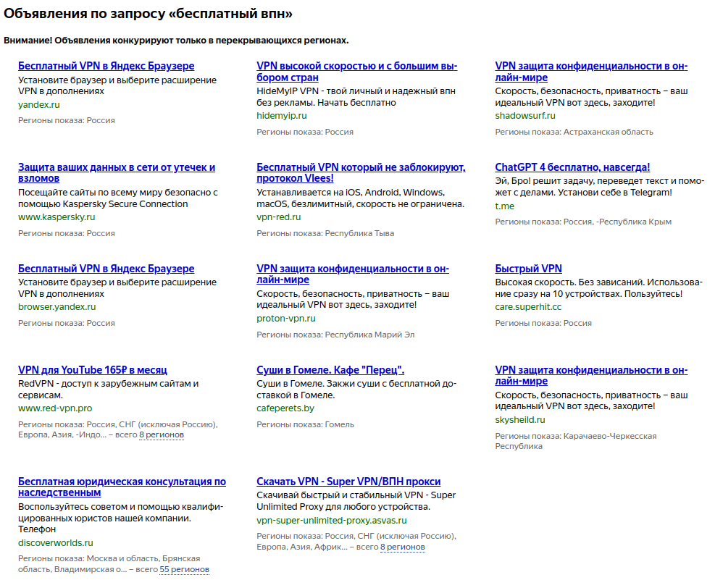Click description 'Эй, Бро! решит задачу'

(x=600, y=187)
